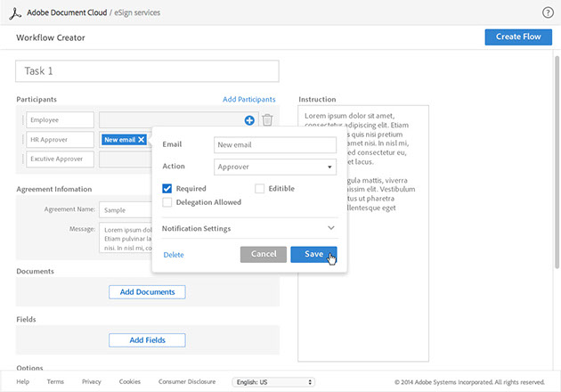Open the Privacy link in the footer

click(91, 382)
